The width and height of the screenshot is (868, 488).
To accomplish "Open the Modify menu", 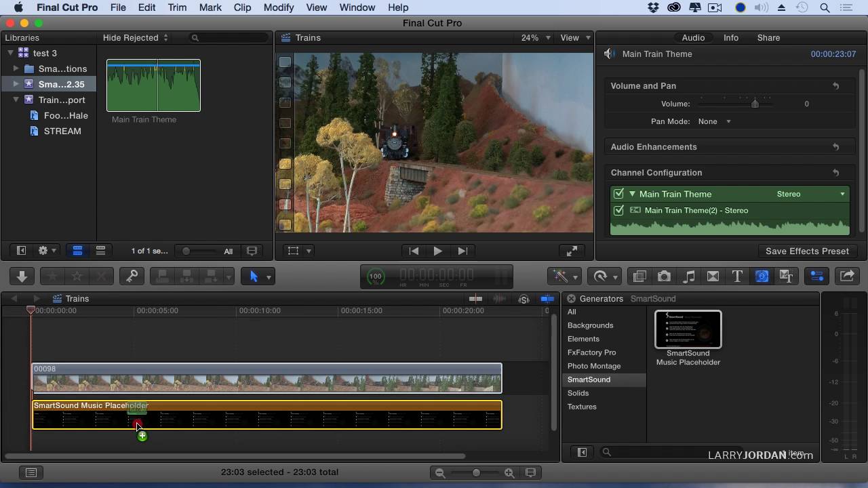I will (279, 7).
